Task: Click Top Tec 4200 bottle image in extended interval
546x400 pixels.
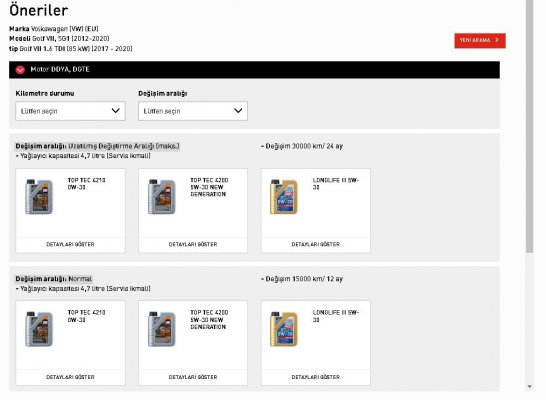Action: [162, 197]
